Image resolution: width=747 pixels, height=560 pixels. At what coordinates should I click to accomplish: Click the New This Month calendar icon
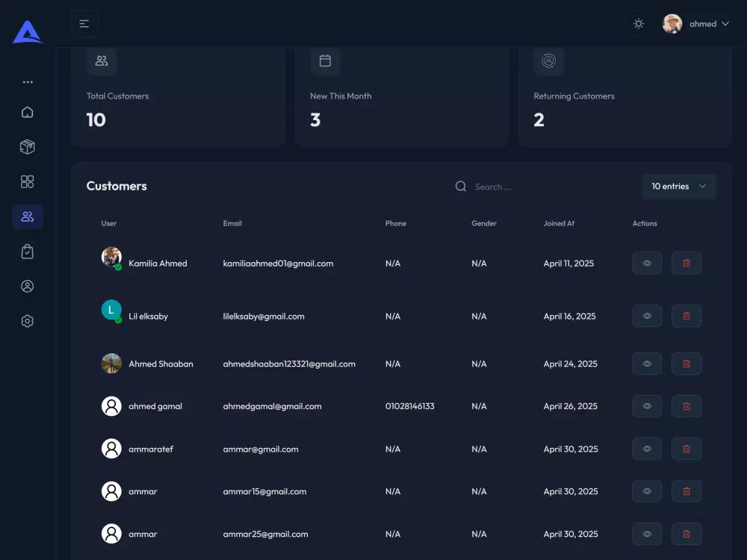click(x=325, y=61)
